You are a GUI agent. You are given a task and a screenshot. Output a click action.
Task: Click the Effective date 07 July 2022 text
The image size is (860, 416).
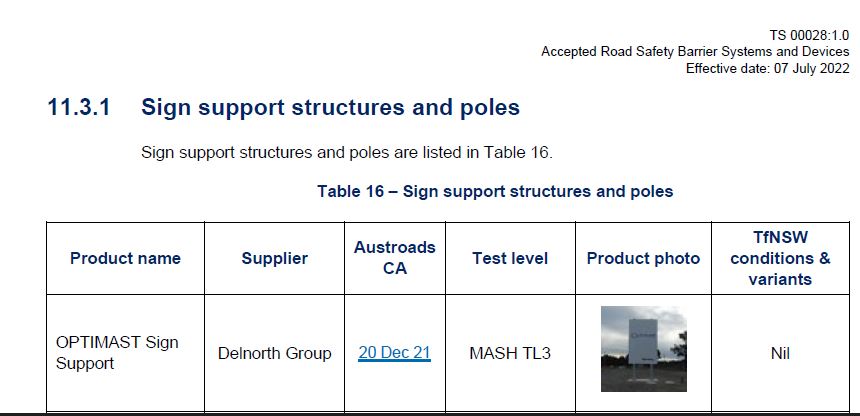(x=767, y=69)
